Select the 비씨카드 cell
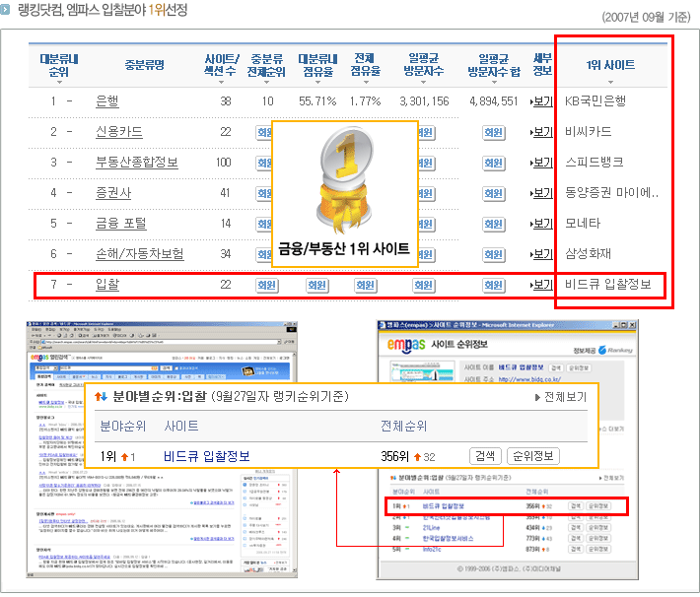700x597 pixels. (588, 132)
